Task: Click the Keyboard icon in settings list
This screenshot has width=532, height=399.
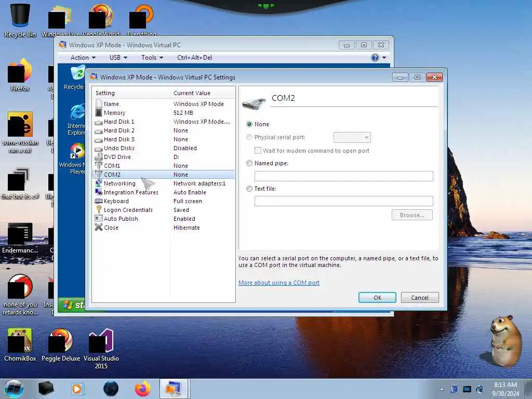Action: (99, 201)
